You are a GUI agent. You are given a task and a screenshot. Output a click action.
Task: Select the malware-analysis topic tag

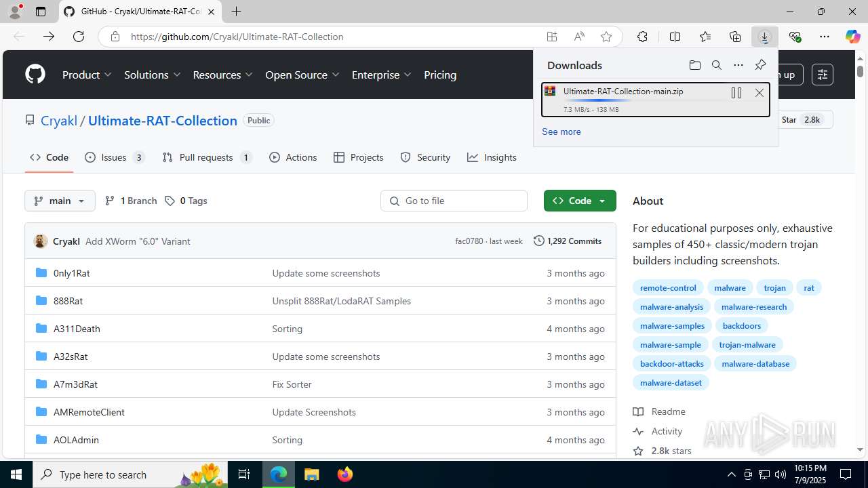tap(671, 306)
